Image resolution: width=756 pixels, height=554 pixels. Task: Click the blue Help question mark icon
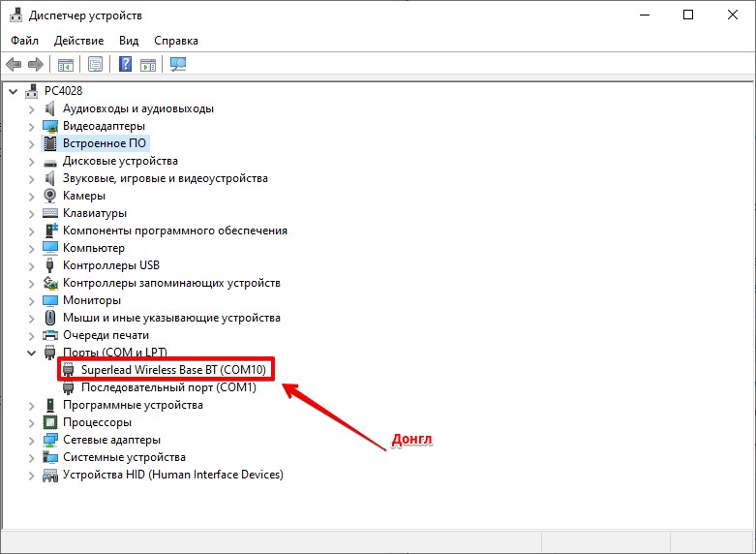[125, 65]
